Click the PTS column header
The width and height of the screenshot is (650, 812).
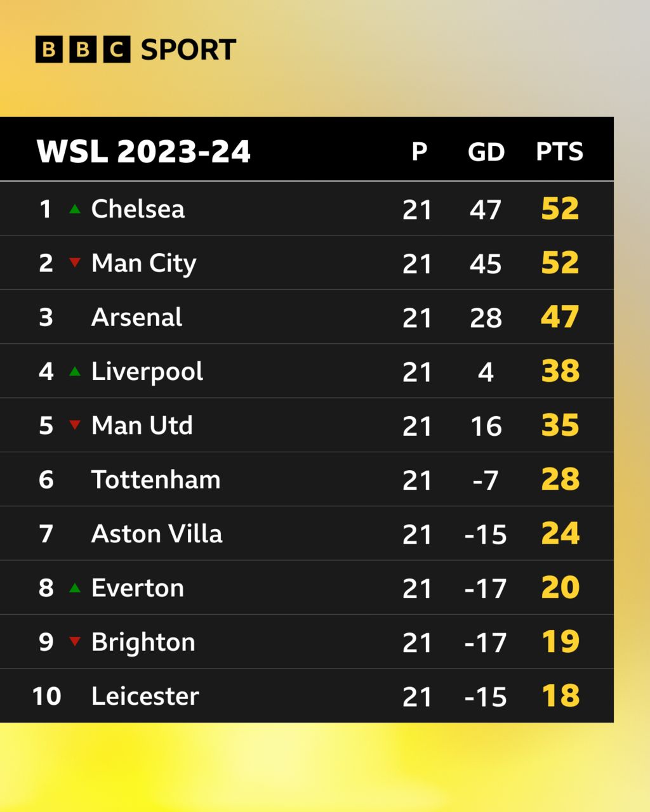pyautogui.click(x=559, y=152)
